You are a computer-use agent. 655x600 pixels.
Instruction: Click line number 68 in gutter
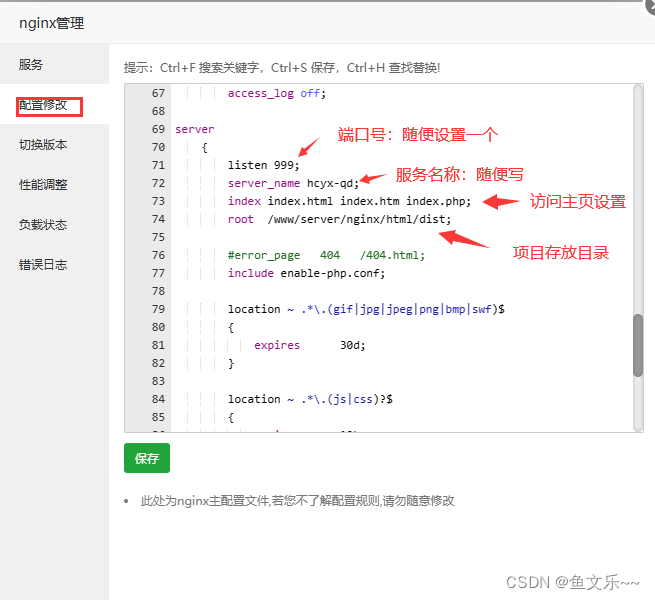158,111
